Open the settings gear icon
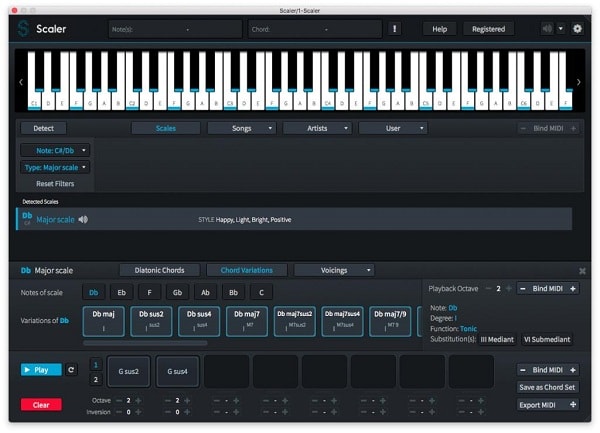Viewport: 600px width, 433px height. click(577, 29)
